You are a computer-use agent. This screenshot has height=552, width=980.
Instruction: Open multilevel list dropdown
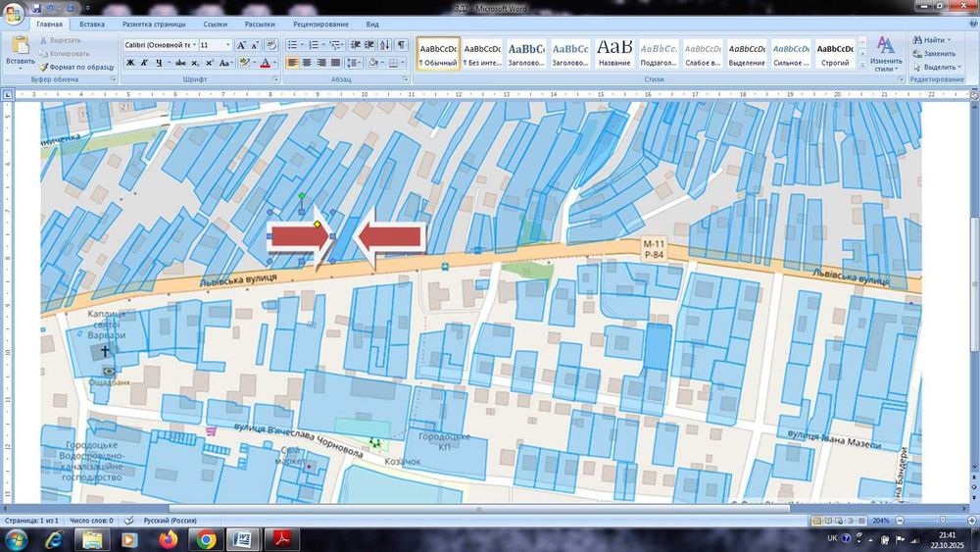[336, 45]
